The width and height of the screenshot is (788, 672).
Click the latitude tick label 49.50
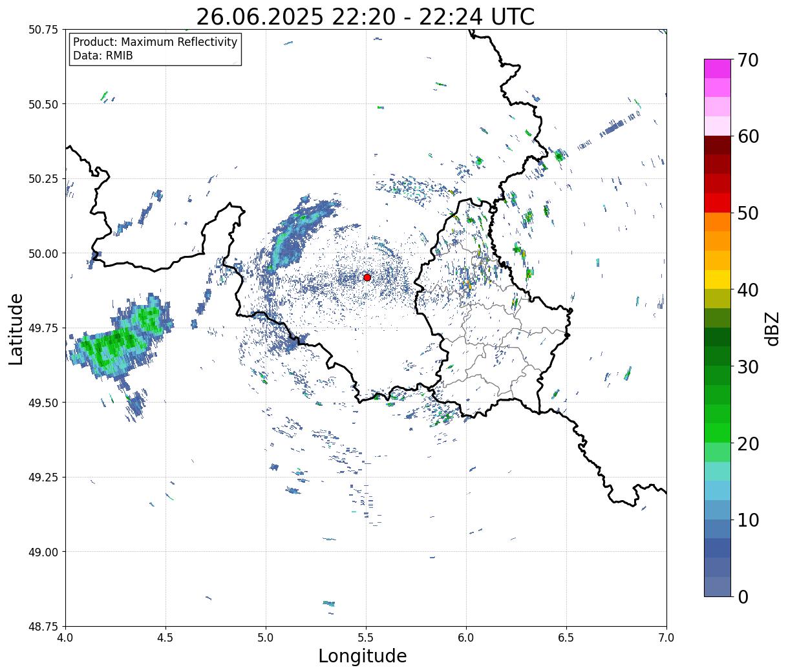pyautogui.click(x=43, y=403)
